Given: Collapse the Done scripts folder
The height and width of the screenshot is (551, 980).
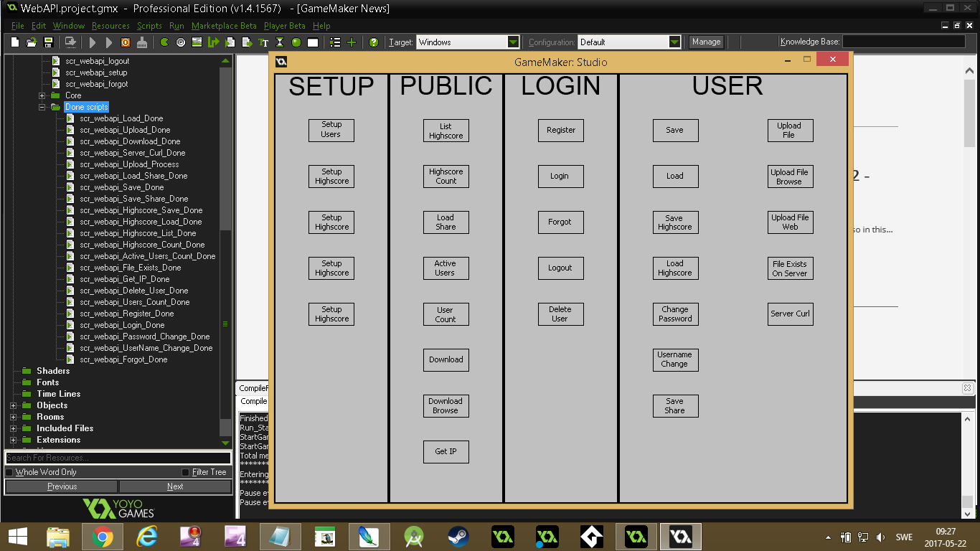Looking at the screenshot, I should click(42, 107).
